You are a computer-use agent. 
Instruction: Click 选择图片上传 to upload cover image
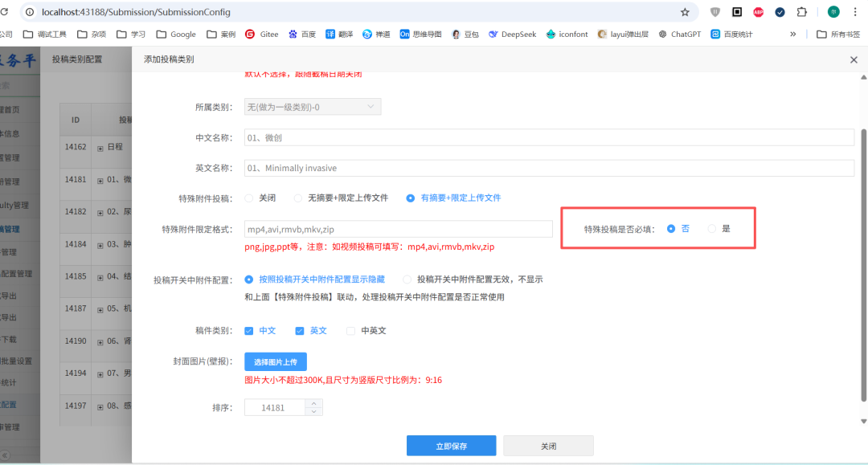[276, 361]
